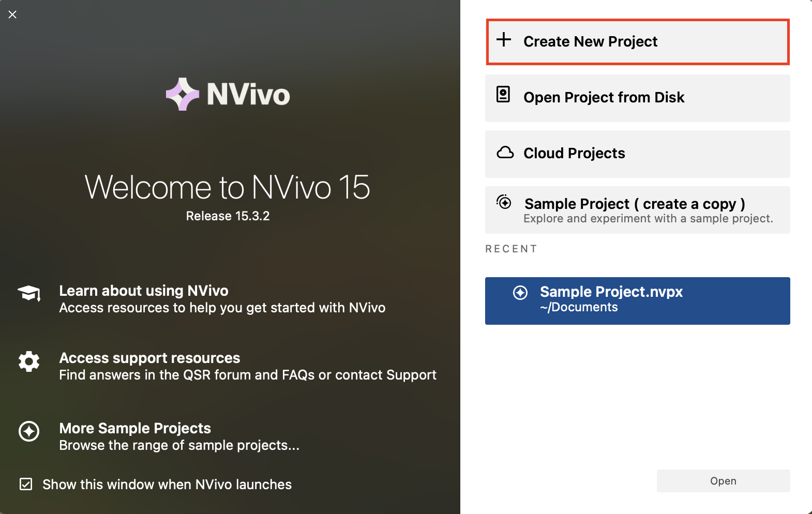Open Project from Disk

coord(638,98)
